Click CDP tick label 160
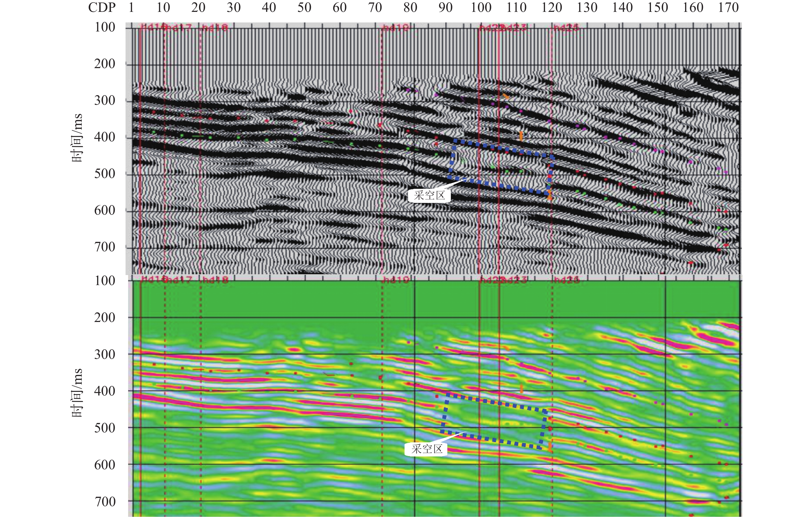The width and height of the screenshot is (812, 517). click(x=693, y=7)
